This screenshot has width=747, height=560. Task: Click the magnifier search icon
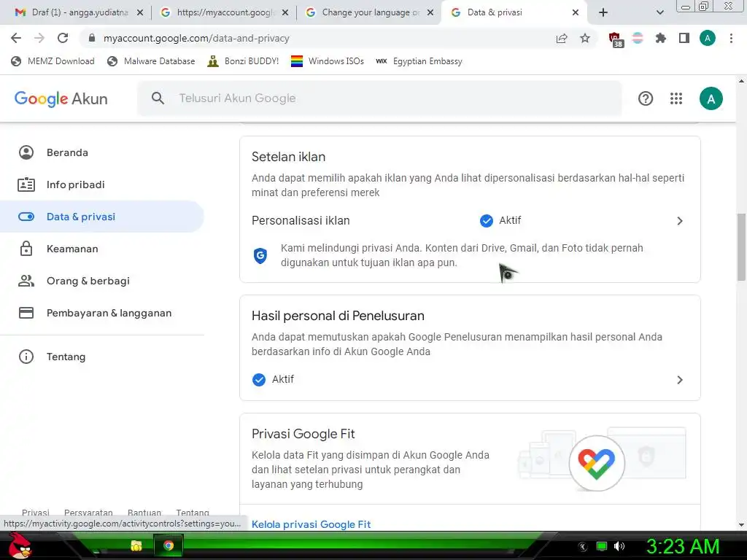(x=158, y=98)
